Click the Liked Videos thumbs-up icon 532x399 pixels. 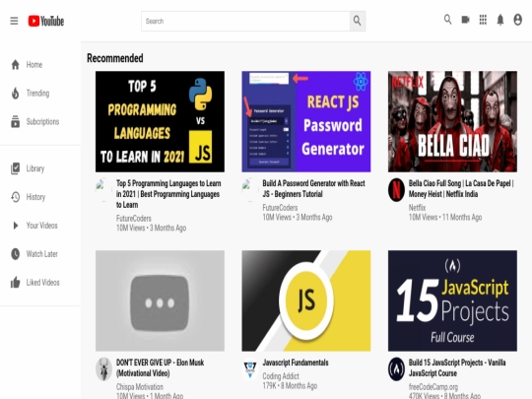pos(15,283)
